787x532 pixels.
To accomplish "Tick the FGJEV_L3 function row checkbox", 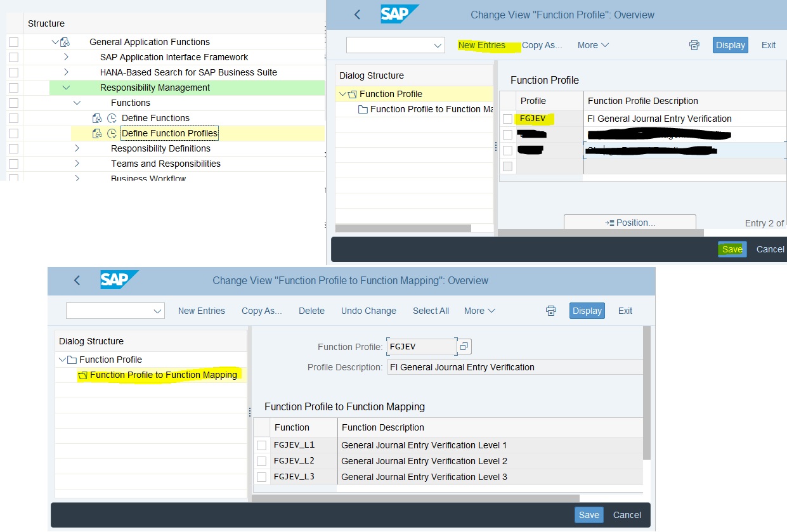I will (261, 477).
